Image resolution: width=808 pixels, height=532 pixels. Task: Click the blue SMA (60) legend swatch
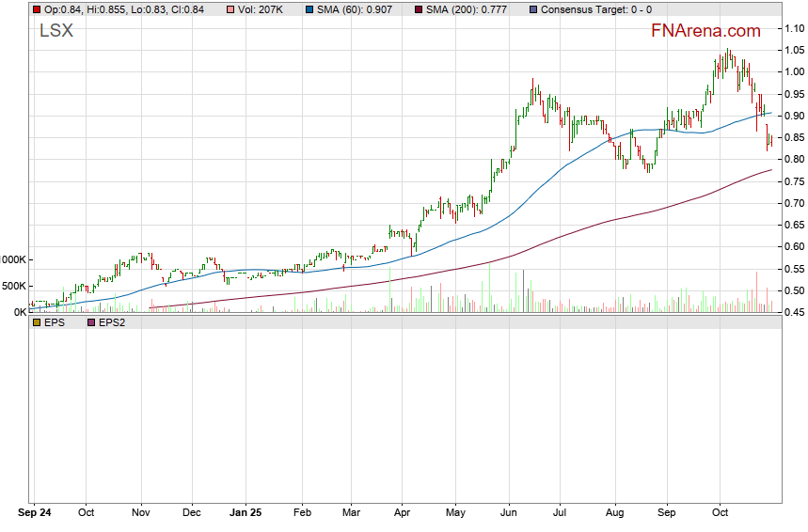point(309,9)
